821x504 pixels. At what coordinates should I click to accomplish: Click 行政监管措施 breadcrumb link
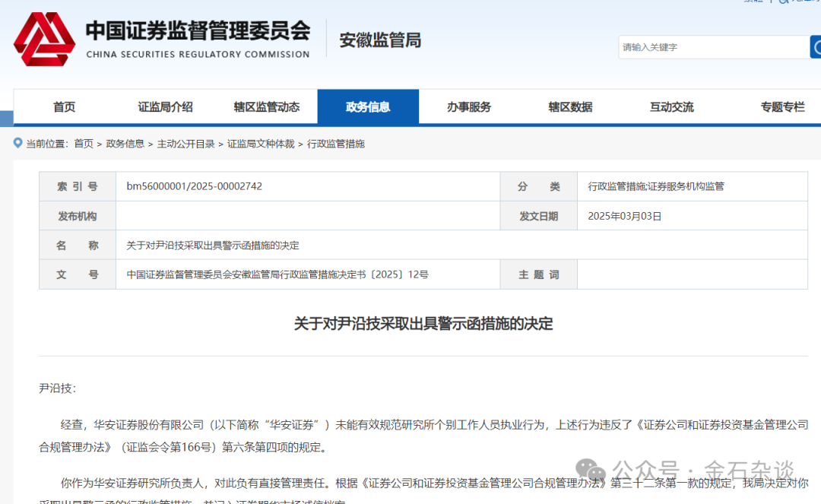click(335, 144)
